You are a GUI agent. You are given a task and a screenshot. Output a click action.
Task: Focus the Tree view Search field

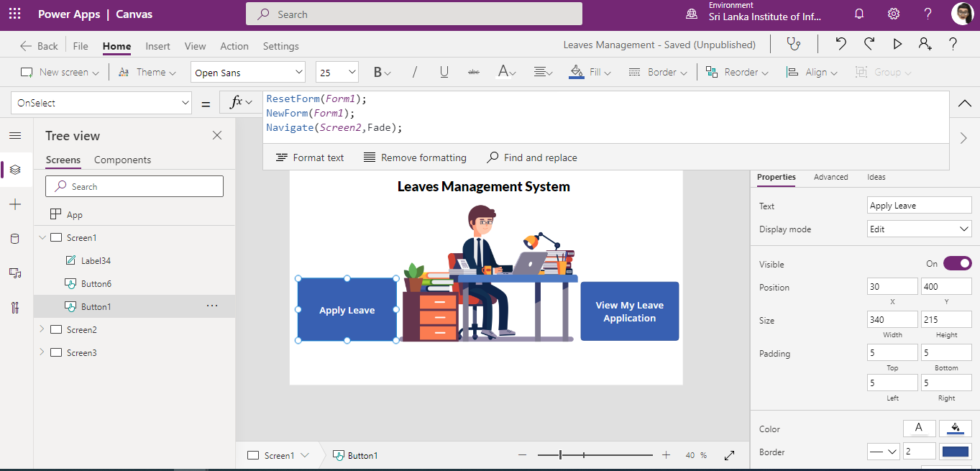[134, 186]
